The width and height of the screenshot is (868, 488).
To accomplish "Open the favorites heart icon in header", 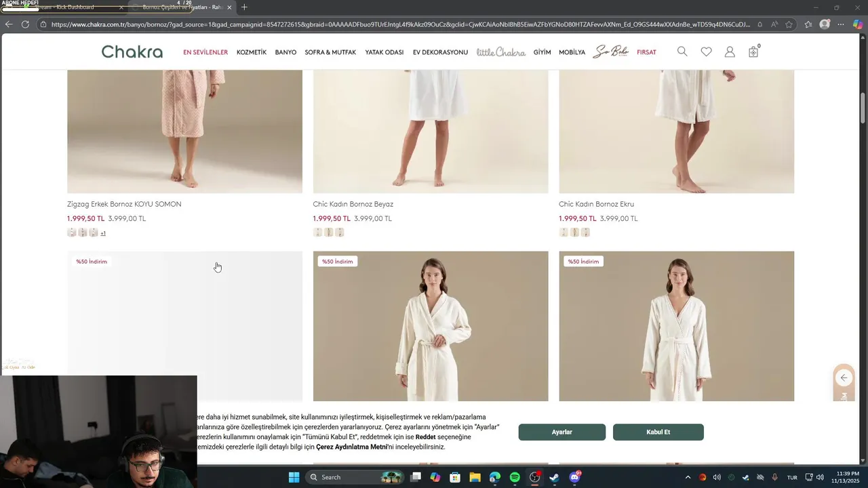I will pyautogui.click(x=706, y=52).
